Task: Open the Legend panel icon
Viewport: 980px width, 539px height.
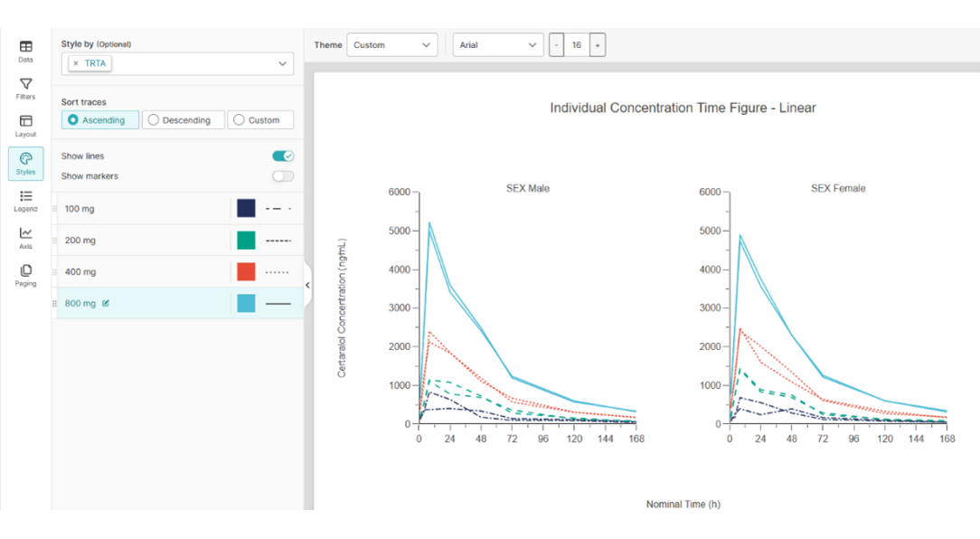Action: coord(25,201)
